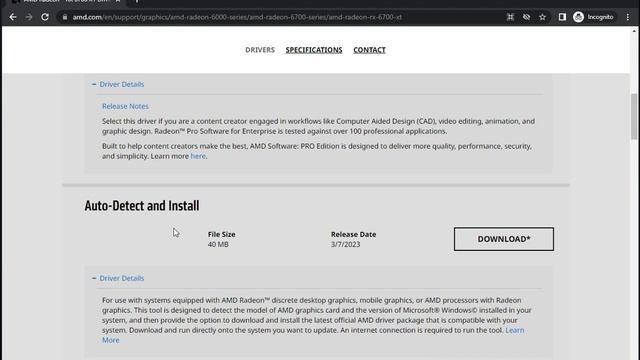Click the screen capture icon in address bar
The image size is (640, 360).
tap(510, 17)
